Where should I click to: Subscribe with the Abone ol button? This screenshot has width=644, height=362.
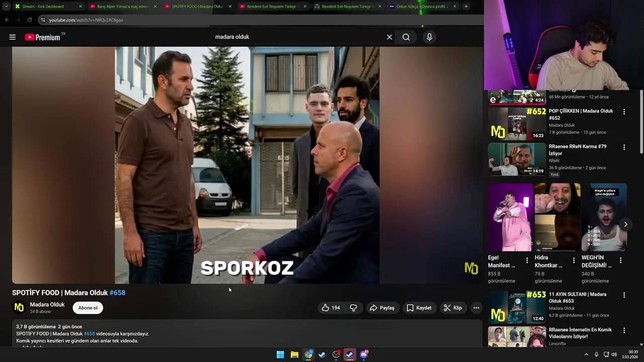point(88,308)
